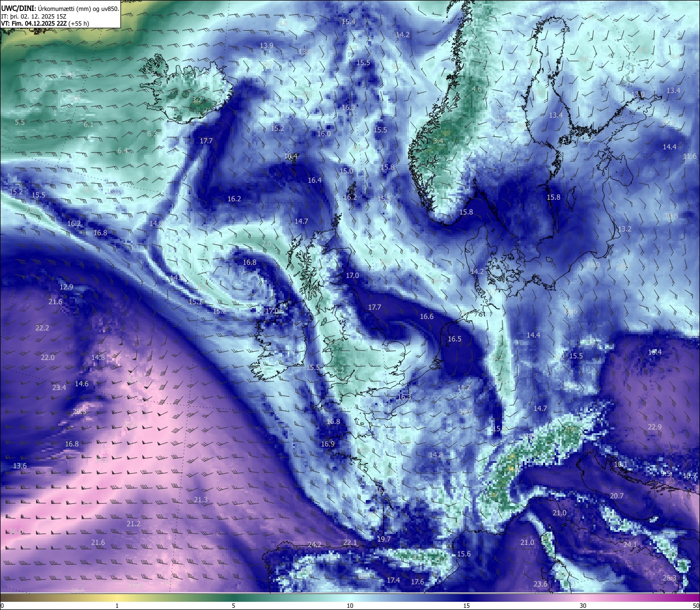Screen dimensions: 700x610
Task: Click the 22.0 value on the map
Action: (x=48, y=357)
